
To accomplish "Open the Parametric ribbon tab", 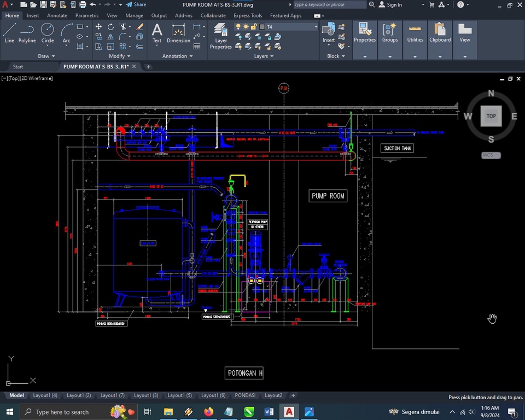I will 87,15.
